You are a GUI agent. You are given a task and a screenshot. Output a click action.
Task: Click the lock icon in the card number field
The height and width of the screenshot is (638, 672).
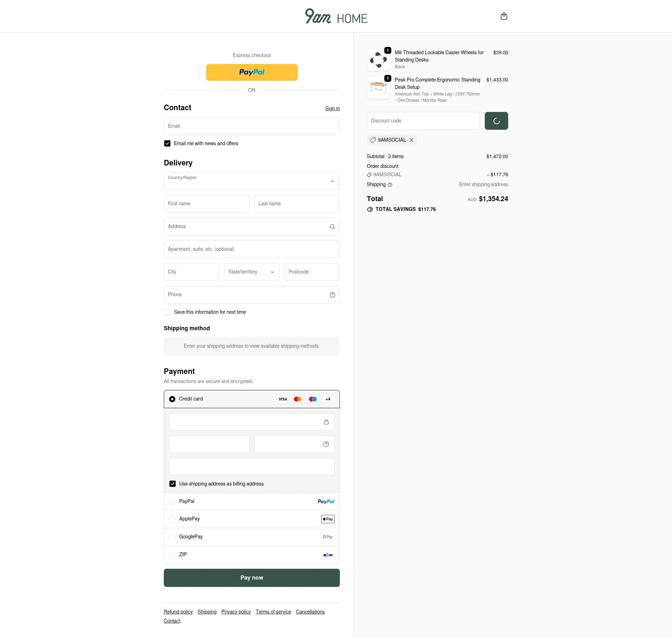click(326, 422)
